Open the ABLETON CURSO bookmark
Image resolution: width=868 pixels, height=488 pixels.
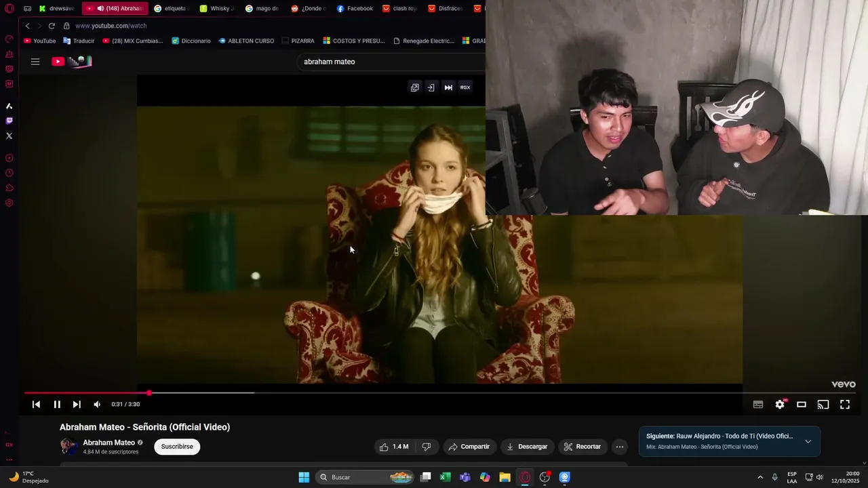[246, 41]
